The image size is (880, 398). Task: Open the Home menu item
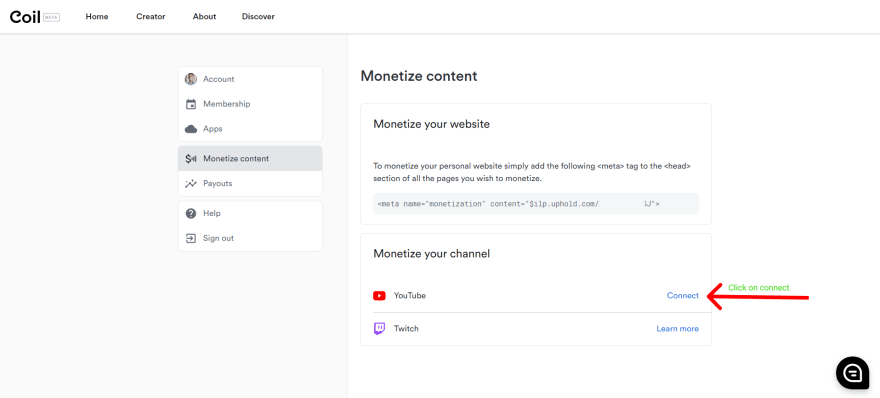[97, 17]
